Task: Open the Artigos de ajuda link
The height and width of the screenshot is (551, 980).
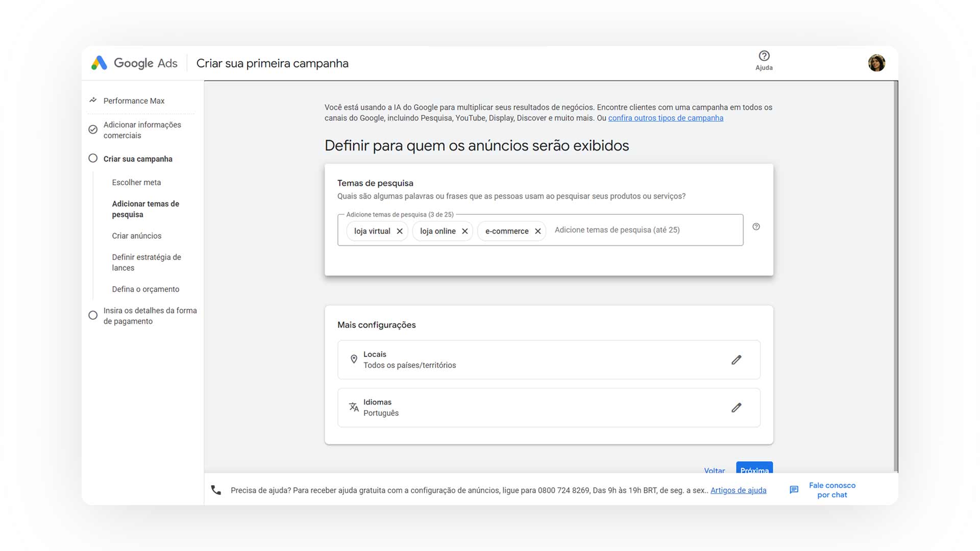Action: pos(738,490)
